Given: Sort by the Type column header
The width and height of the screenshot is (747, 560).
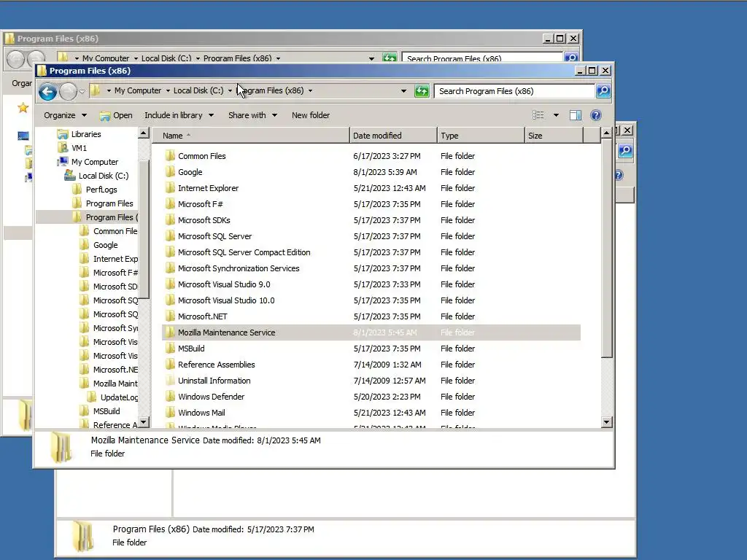Looking at the screenshot, I should 481,136.
